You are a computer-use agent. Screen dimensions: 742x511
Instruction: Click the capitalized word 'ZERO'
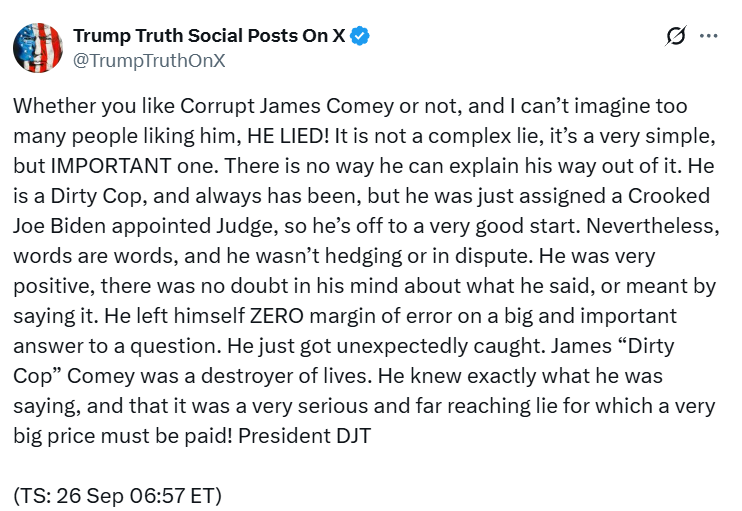(277, 316)
